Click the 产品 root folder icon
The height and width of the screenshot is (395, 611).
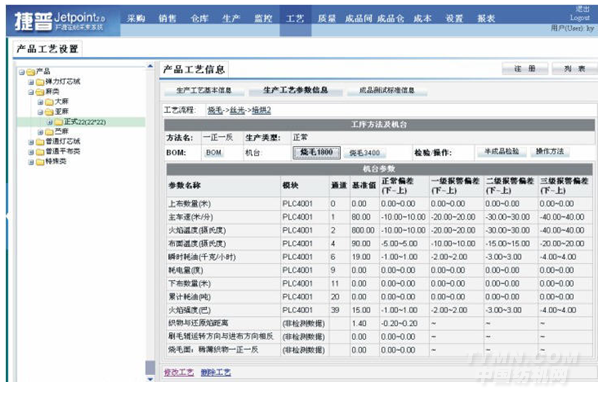pos(31,72)
